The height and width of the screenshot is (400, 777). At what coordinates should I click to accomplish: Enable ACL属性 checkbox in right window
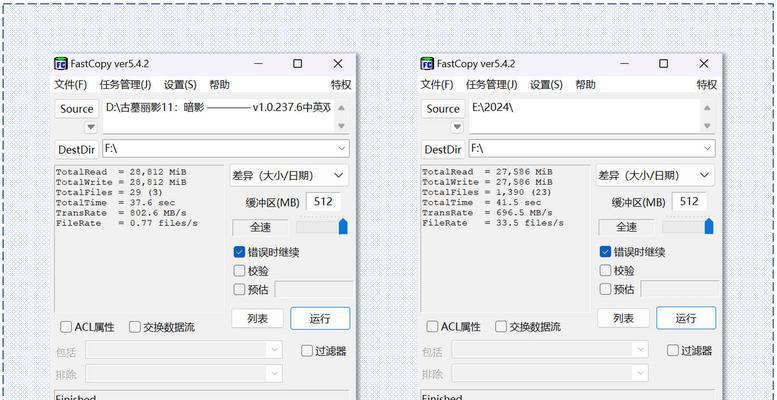coord(432,327)
